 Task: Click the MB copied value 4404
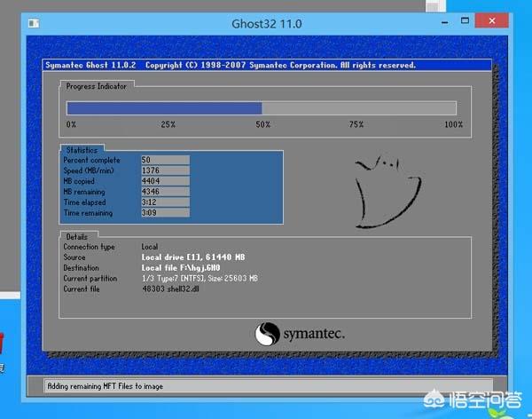(165, 181)
